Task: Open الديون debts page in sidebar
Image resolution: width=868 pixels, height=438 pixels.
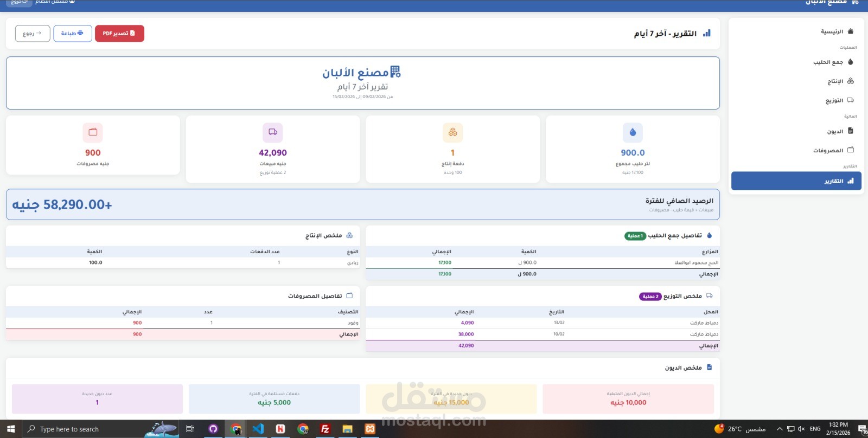Action: coord(796,131)
